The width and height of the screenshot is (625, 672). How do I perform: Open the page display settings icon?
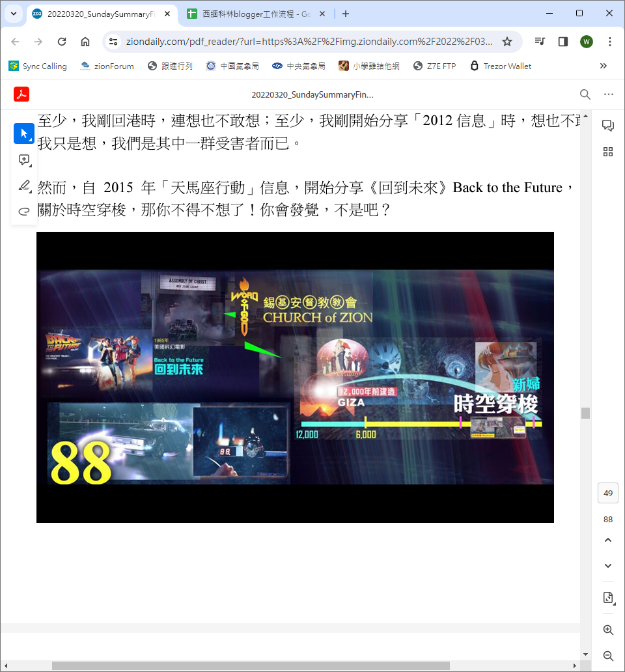[608, 598]
